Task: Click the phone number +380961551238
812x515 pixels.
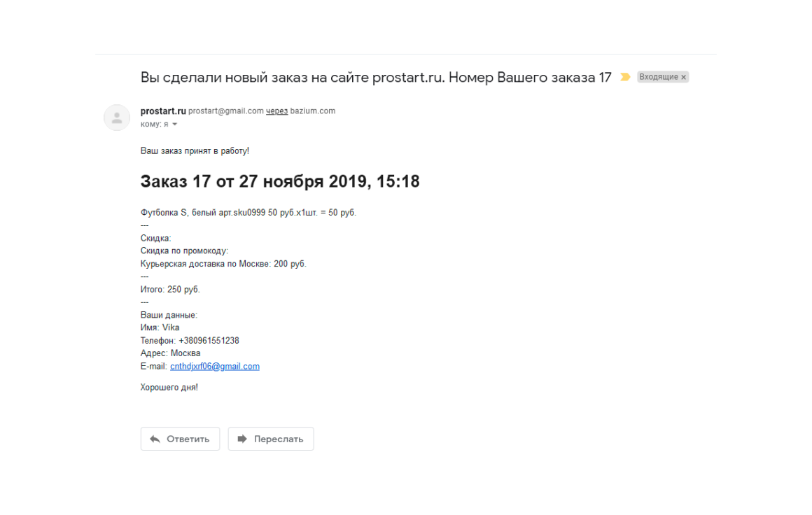Action: [x=209, y=341]
